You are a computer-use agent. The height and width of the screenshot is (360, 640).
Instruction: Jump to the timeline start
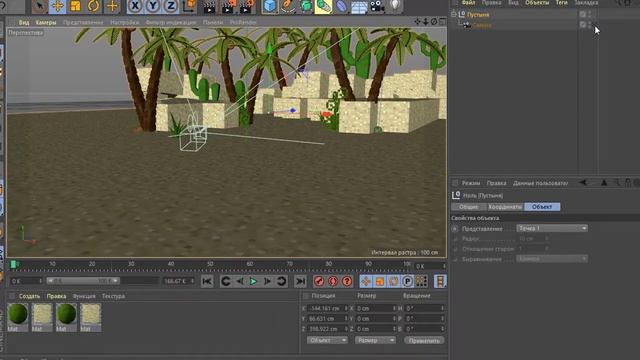coord(207,281)
